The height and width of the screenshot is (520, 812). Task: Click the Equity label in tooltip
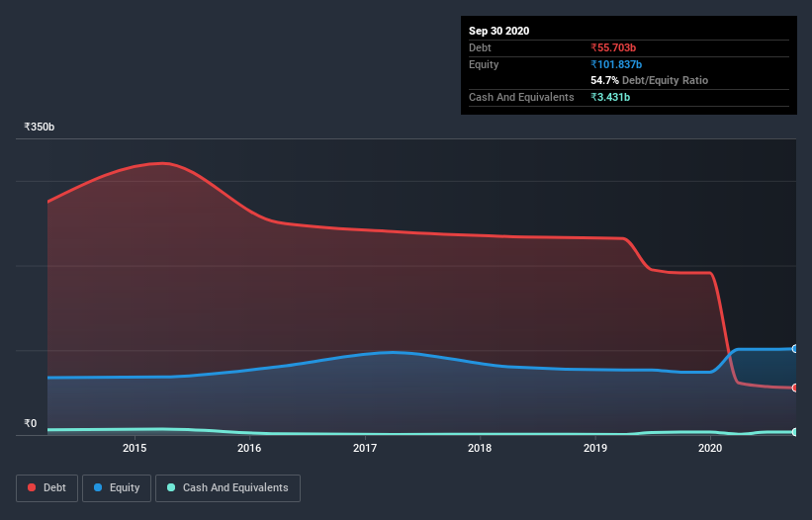(484, 64)
